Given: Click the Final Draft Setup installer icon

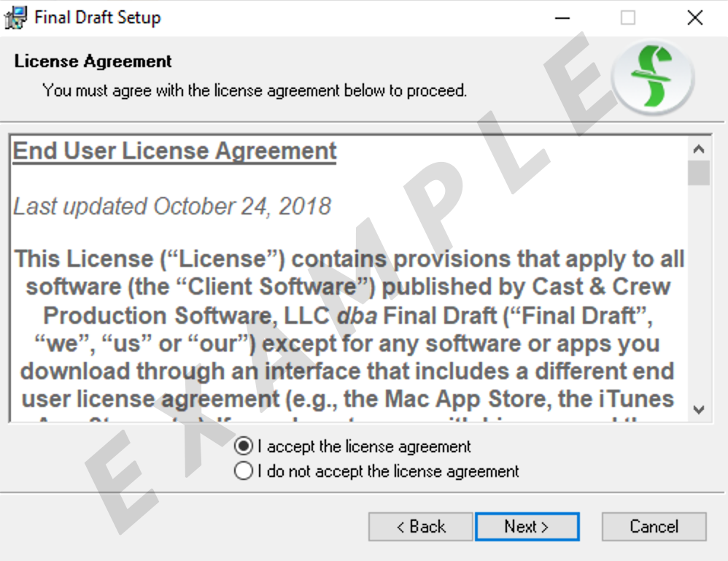Looking at the screenshot, I should 16,18.
